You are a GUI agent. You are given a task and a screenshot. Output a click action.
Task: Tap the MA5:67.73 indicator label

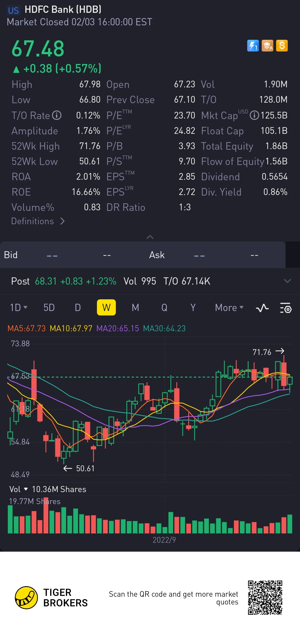coord(26,329)
